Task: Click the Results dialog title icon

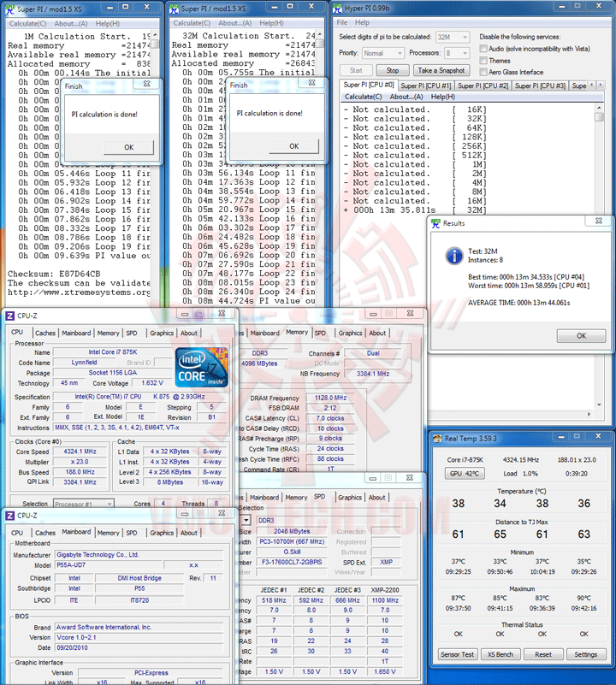Action: (x=435, y=223)
